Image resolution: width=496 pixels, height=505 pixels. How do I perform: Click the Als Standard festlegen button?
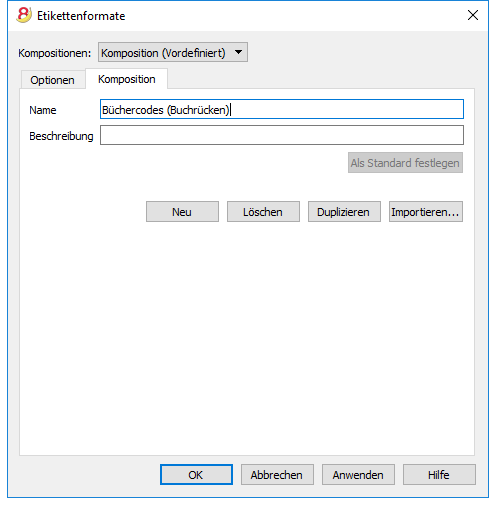pyautogui.click(x=405, y=163)
